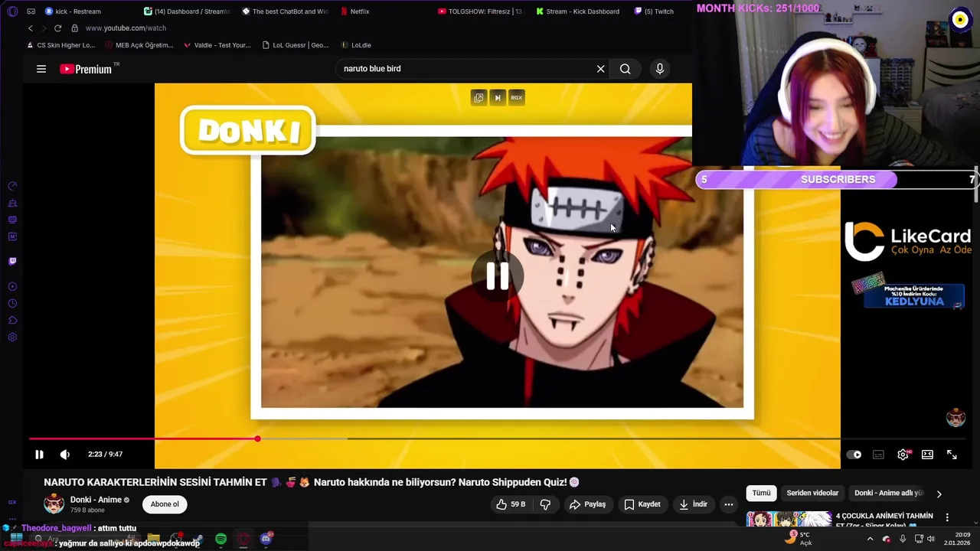Open the Donki - Anime channel name link
Viewport: 980px width, 551px height.
[x=96, y=500]
